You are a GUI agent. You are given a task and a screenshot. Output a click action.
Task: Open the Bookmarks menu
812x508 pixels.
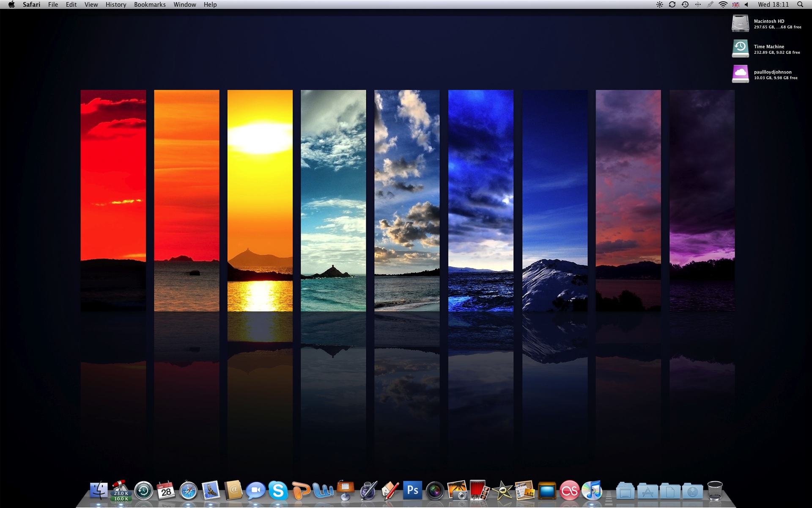pos(150,5)
